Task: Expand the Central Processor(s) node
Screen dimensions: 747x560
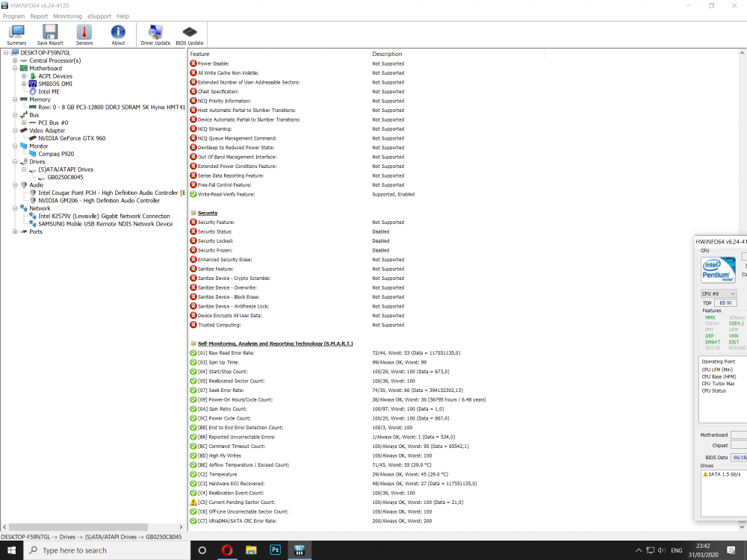Action: coord(15,60)
